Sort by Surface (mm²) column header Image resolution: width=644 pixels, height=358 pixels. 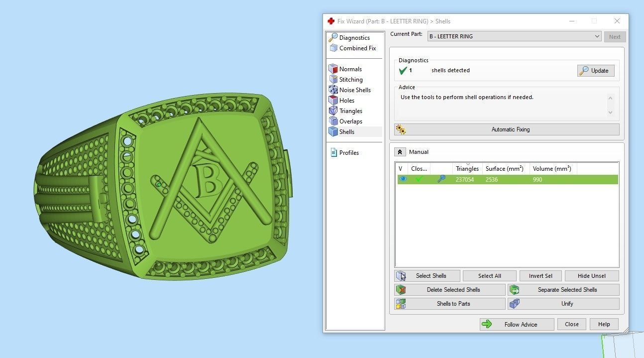[x=505, y=169]
